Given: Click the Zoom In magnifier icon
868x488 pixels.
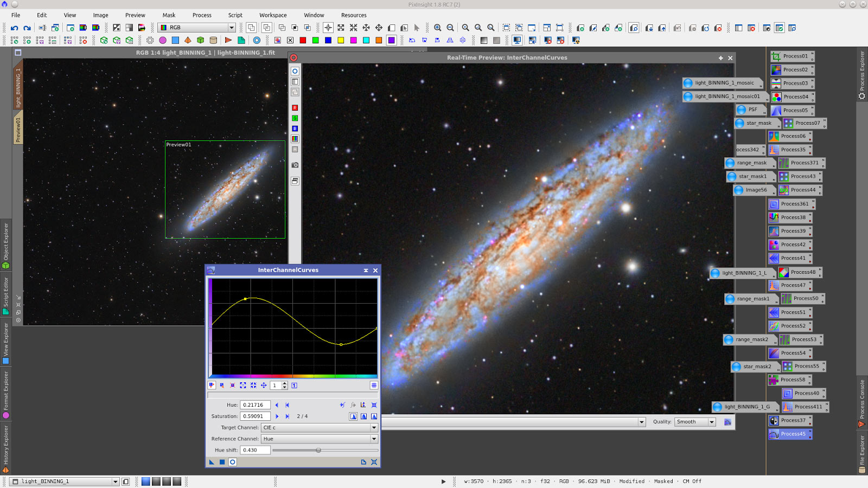Looking at the screenshot, I should pyautogui.click(x=437, y=28).
